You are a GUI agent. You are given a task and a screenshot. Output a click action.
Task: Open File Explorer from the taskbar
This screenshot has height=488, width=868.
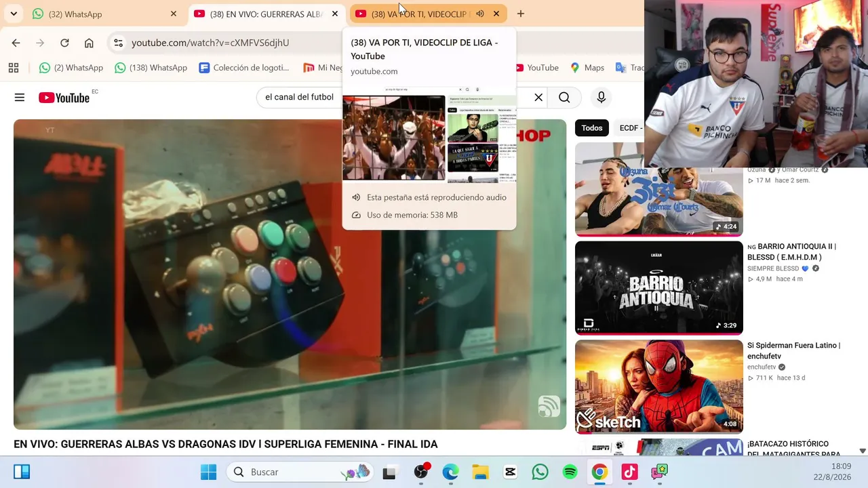point(480,472)
